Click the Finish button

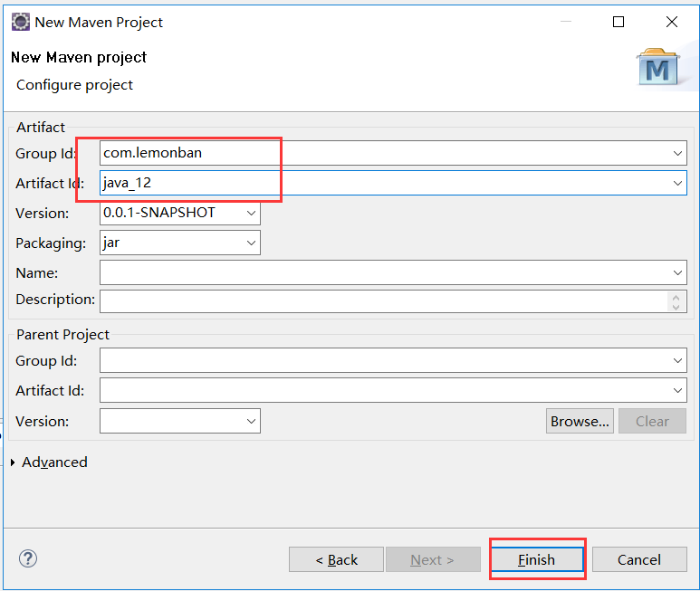point(537,560)
